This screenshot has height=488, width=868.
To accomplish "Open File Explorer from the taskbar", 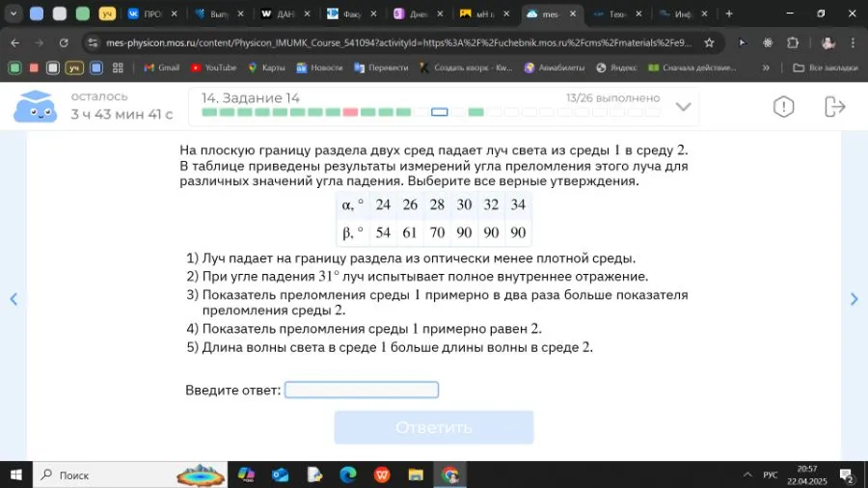I will (x=415, y=474).
